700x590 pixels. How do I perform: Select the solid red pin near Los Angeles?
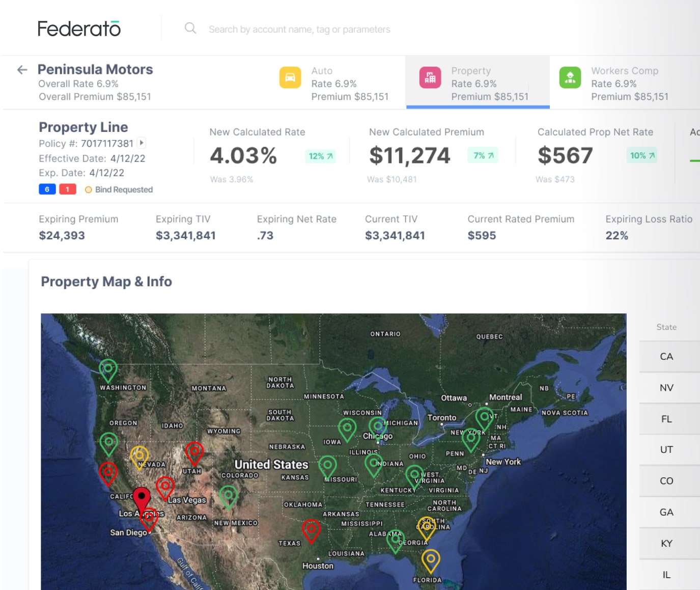coord(142,496)
